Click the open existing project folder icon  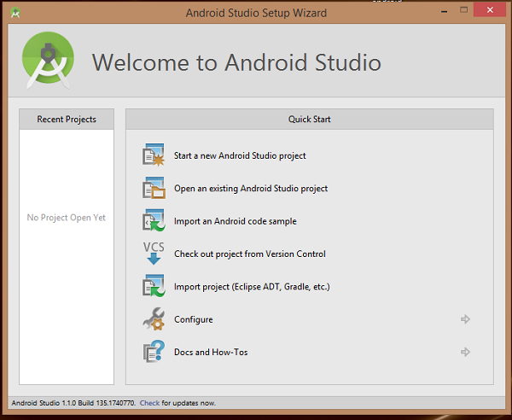[154, 188]
